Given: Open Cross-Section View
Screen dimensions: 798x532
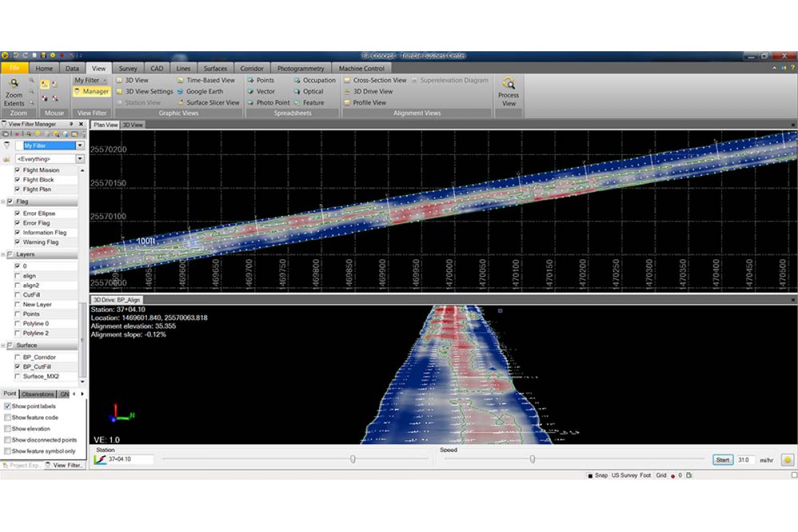Looking at the screenshot, I should 375,80.
